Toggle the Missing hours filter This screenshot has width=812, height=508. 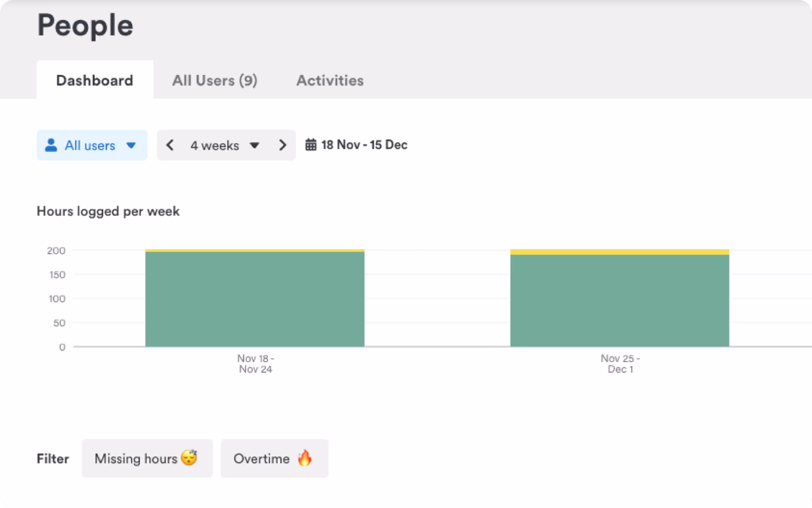point(136,459)
